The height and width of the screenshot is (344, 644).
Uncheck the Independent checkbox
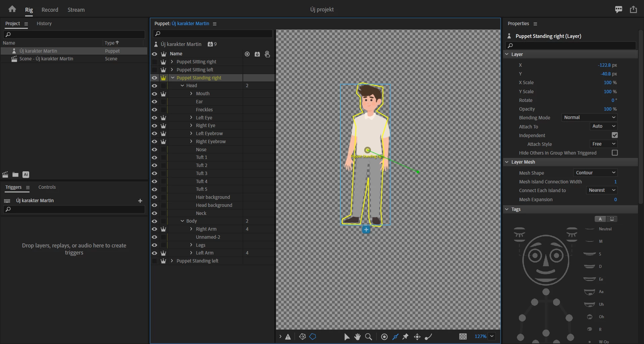614,135
